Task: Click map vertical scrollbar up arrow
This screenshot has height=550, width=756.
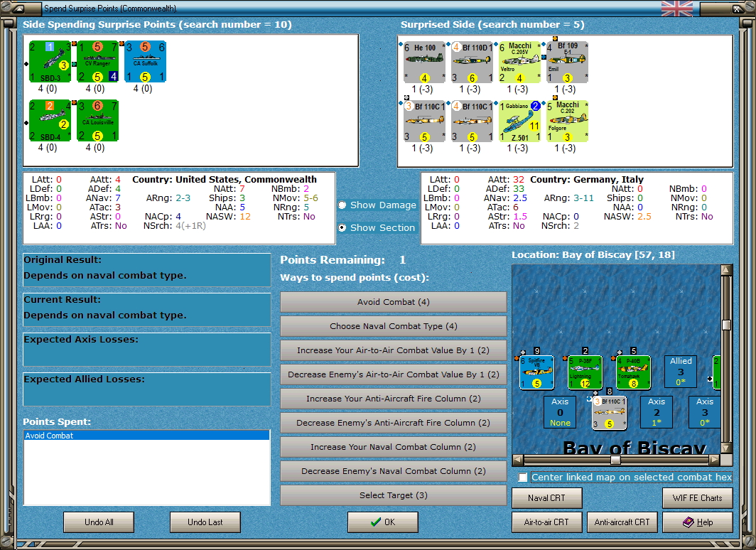Action: tap(727, 270)
